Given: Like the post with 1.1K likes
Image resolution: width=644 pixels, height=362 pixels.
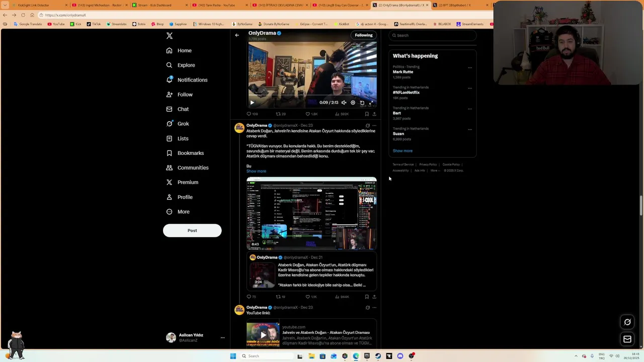Looking at the screenshot, I should 311,297.
